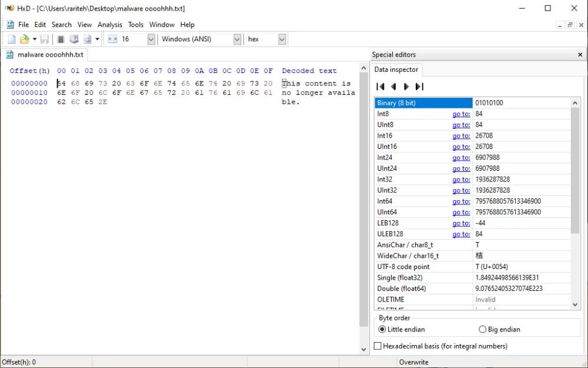Open the Windows (ANSI) charset dropdown
This screenshot has width=588, height=368.
coord(237,39)
